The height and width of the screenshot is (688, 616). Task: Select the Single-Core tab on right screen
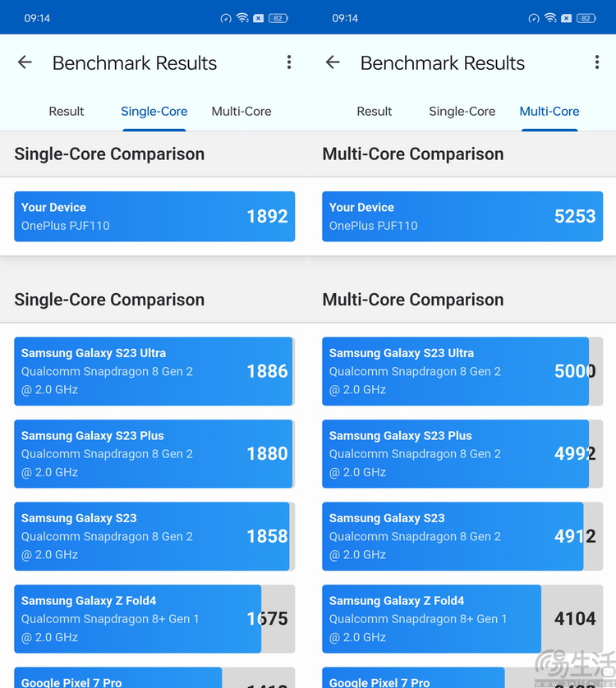pyautogui.click(x=462, y=112)
